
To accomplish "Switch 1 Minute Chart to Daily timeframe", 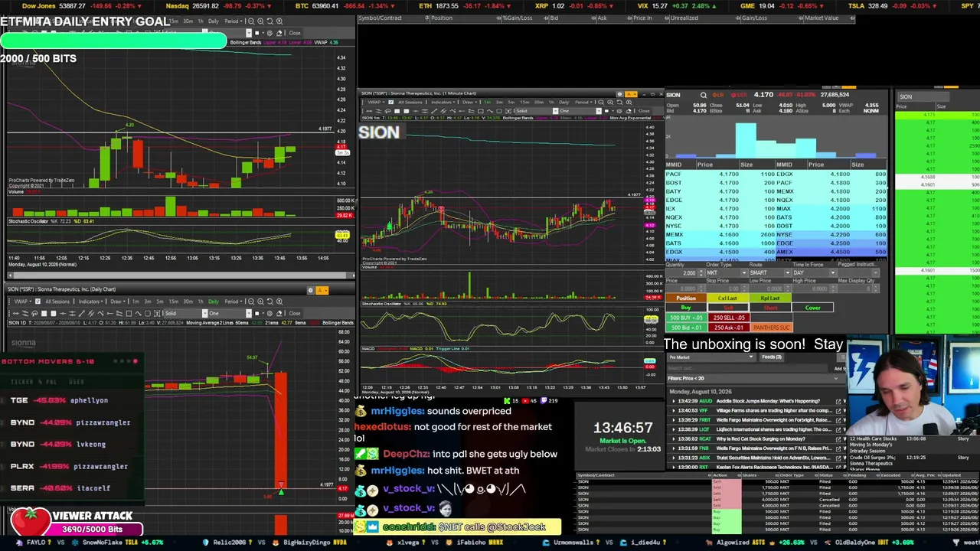I will pyautogui.click(x=563, y=103).
